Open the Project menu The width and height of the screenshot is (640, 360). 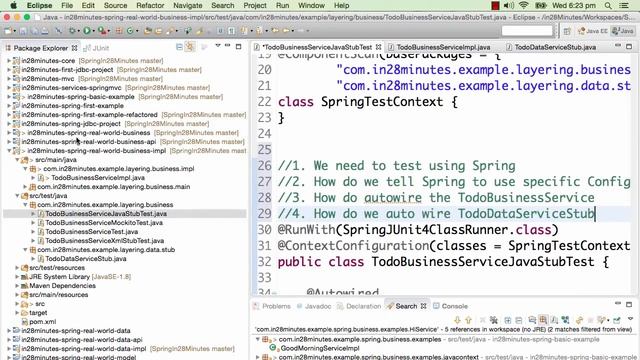[255, 5]
